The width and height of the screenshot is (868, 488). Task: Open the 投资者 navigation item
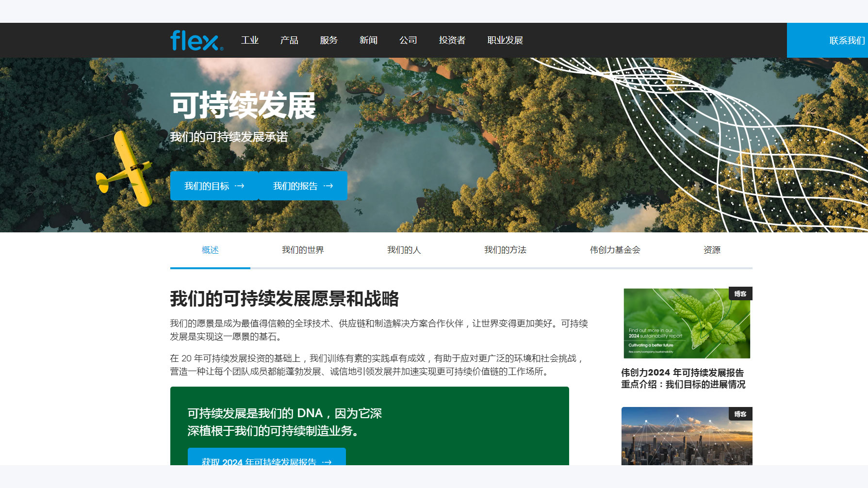coord(452,40)
